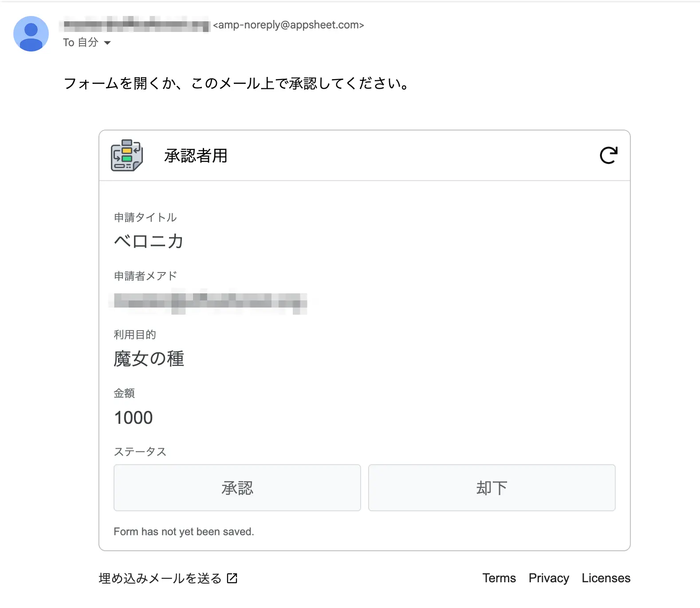Viewport: 700px width, 608px height.
Task: Open the Licenses link
Action: pos(606,578)
